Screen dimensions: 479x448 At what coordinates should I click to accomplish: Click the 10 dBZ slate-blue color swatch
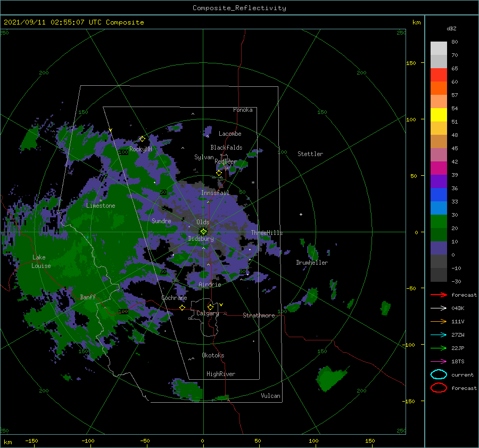pyautogui.click(x=439, y=248)
